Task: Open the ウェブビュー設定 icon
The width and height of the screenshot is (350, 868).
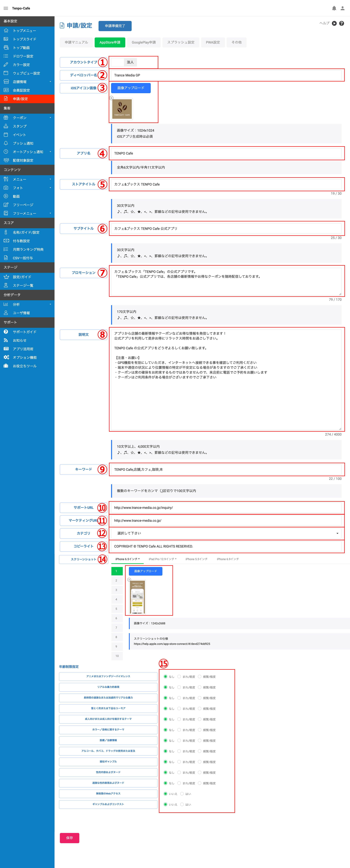Action: 6,73
